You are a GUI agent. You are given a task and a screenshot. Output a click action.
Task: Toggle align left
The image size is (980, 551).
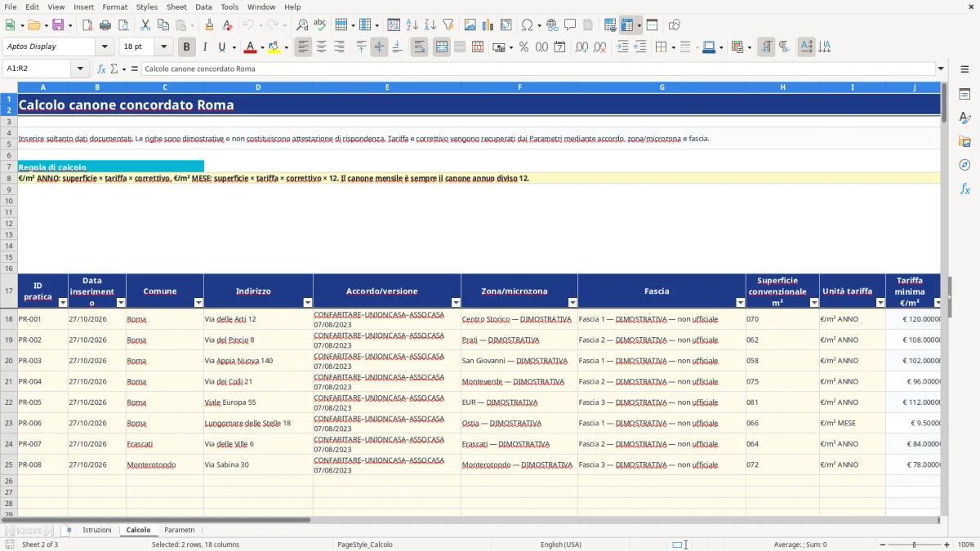[304, 47]
